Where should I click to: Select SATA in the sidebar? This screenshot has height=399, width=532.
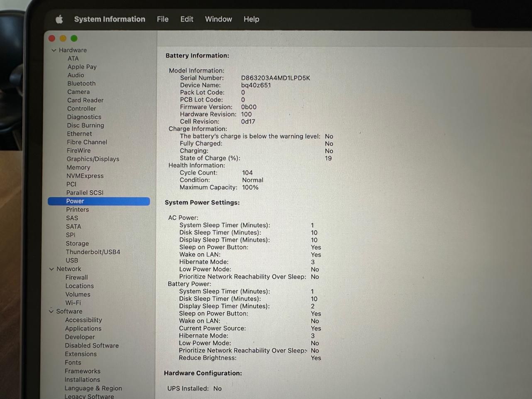tap(73, 226)
